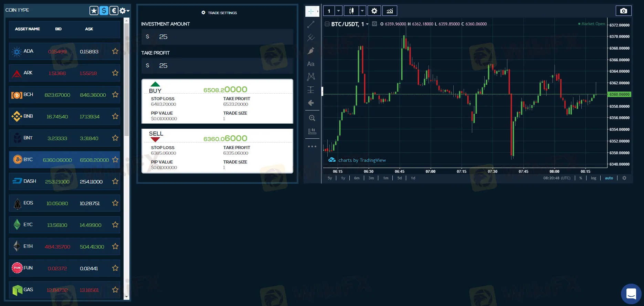Open the candle chart style dropdown arrow

click(x=362, y=11)
